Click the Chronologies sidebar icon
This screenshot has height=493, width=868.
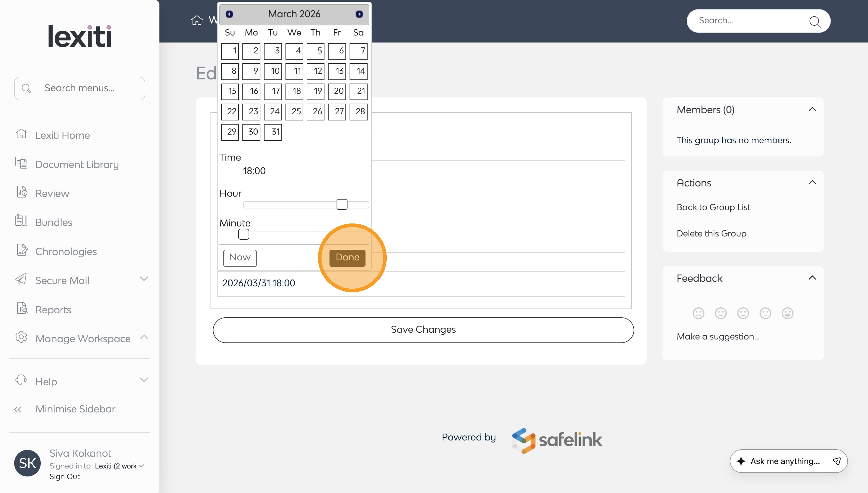[22, 251]
